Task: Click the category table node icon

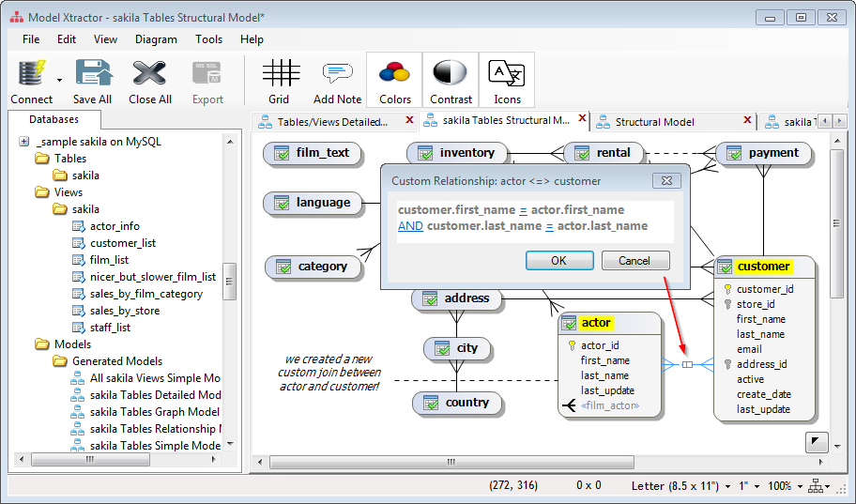Action: 283,267
